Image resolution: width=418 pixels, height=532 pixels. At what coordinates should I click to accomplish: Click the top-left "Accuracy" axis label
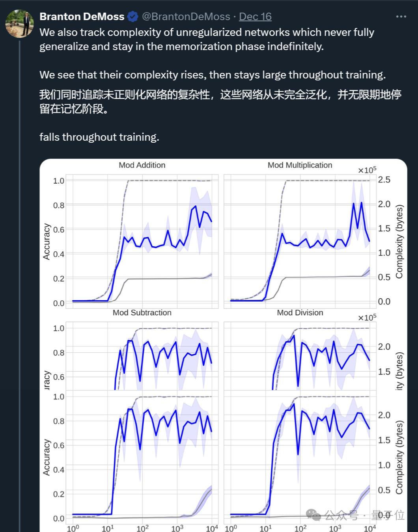[x=47, y=242]
